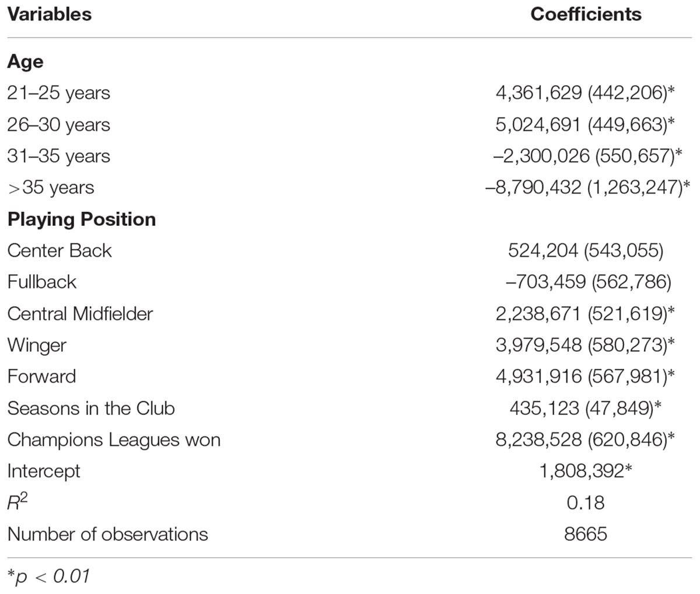Viewport: 700px width, 594px height.
Task: Select the Forward row label
Action: [x=41, y=376]
